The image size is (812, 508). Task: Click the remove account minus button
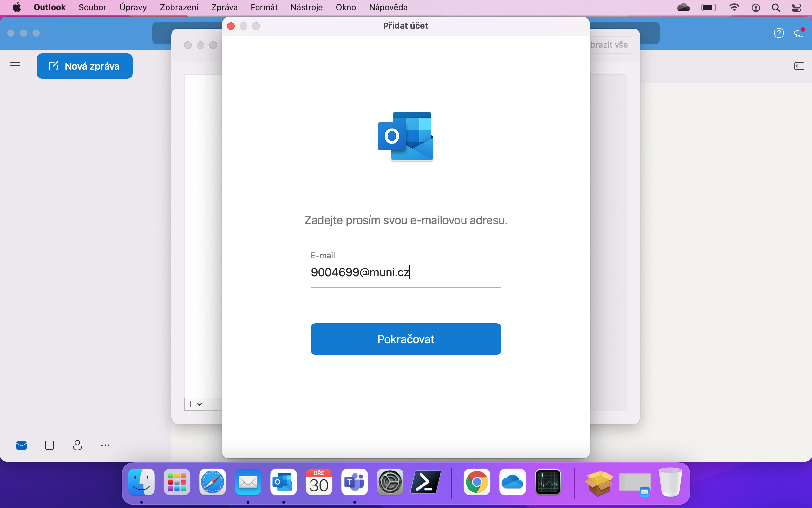coord(211,404)
